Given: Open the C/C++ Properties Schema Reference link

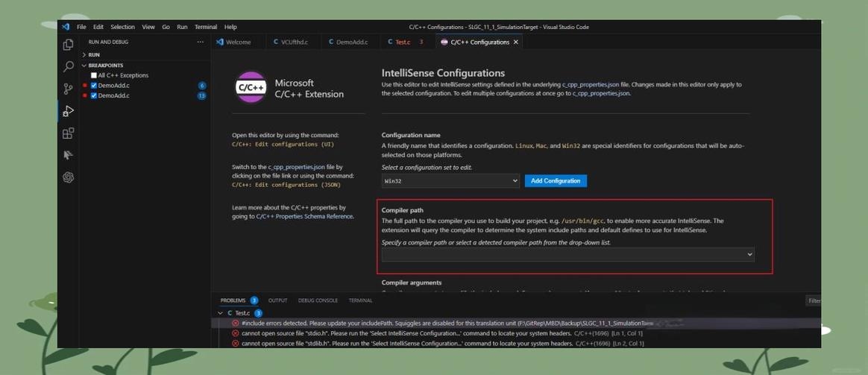Looking at the screenshot, I should 304,217.
